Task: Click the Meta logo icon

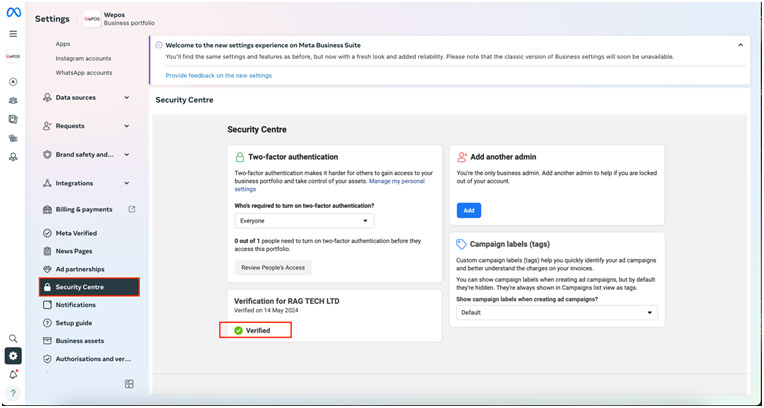Action: pos(13,13)
